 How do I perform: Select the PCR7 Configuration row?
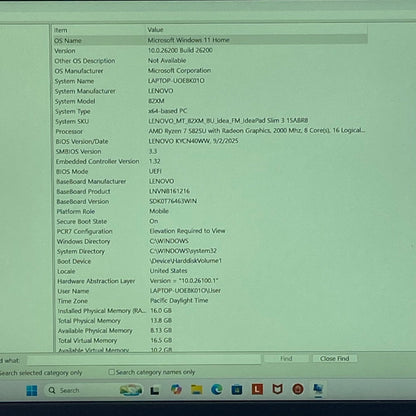[210, 231]
